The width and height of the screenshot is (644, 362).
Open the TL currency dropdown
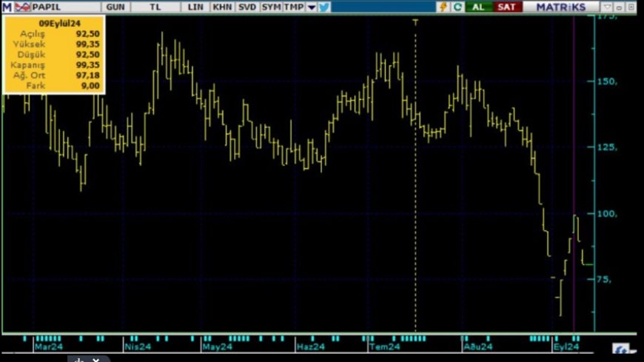coord(156,7)
